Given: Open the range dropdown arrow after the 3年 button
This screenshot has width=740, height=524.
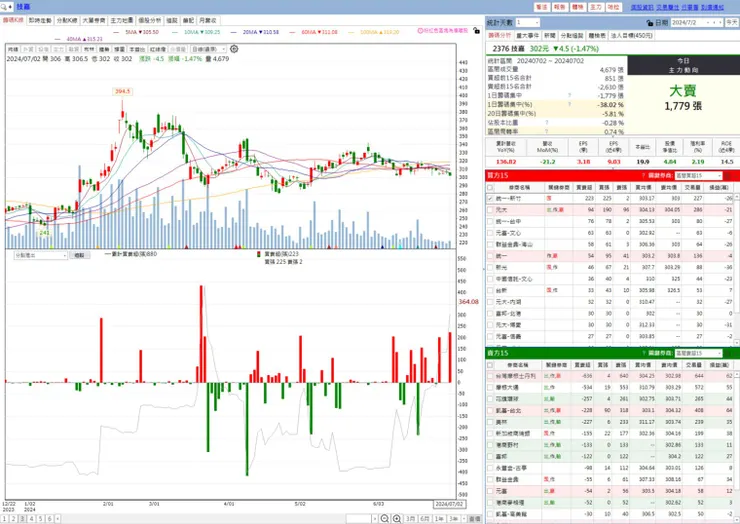Looking at the screenshot, I should [x=464, y=519].
